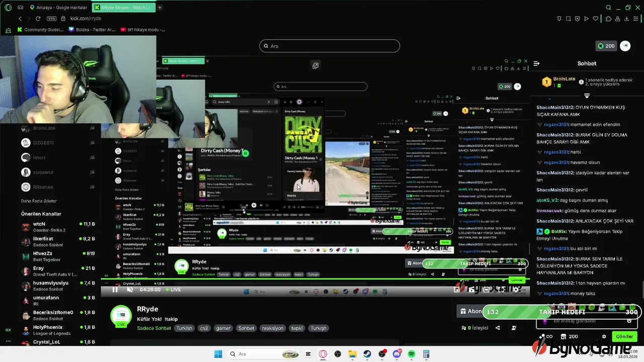Screen dimensions: 644x362
Task: Open the Opera menu logo
Action: (x=8, y=8)
